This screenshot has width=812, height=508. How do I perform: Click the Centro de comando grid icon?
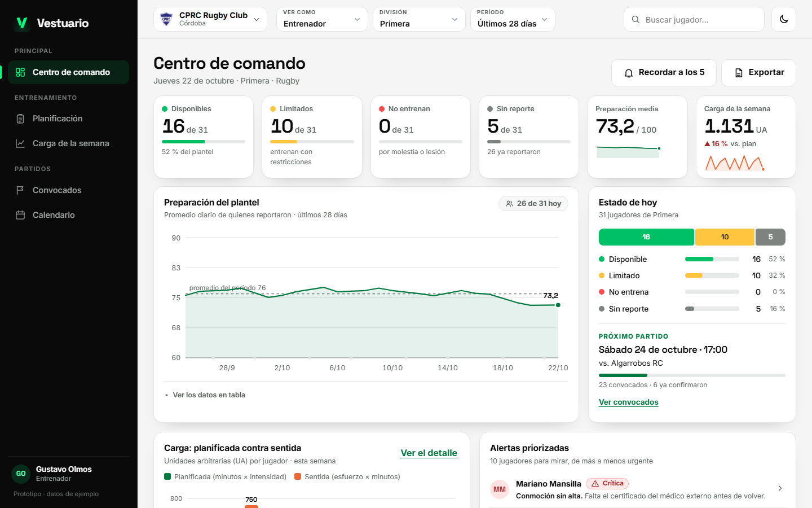click(20, 72)
